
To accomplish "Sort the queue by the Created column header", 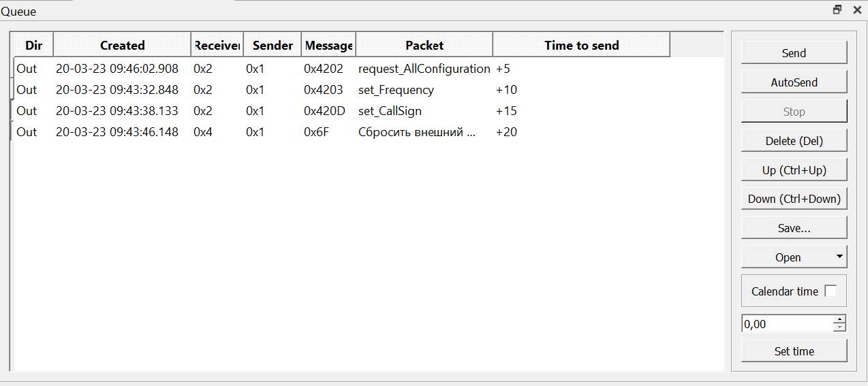I will pos(122,46).
